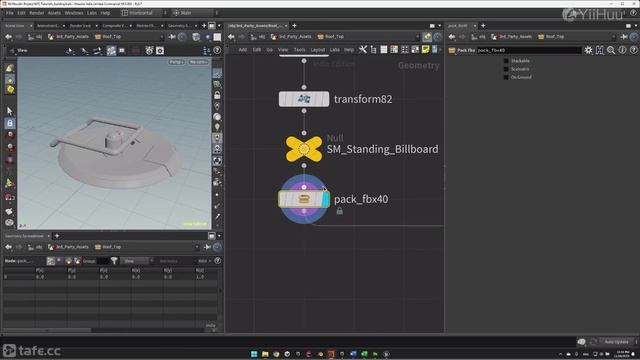Click obj in the network editor path

coord(258,37)
